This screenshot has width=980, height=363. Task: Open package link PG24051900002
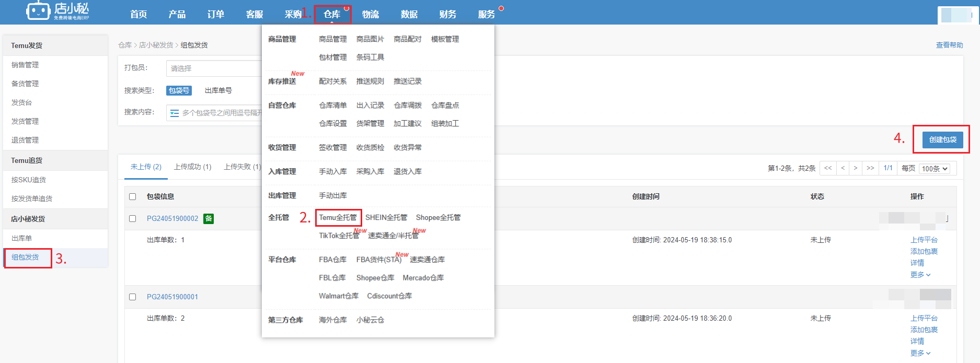tap(172, 219)
